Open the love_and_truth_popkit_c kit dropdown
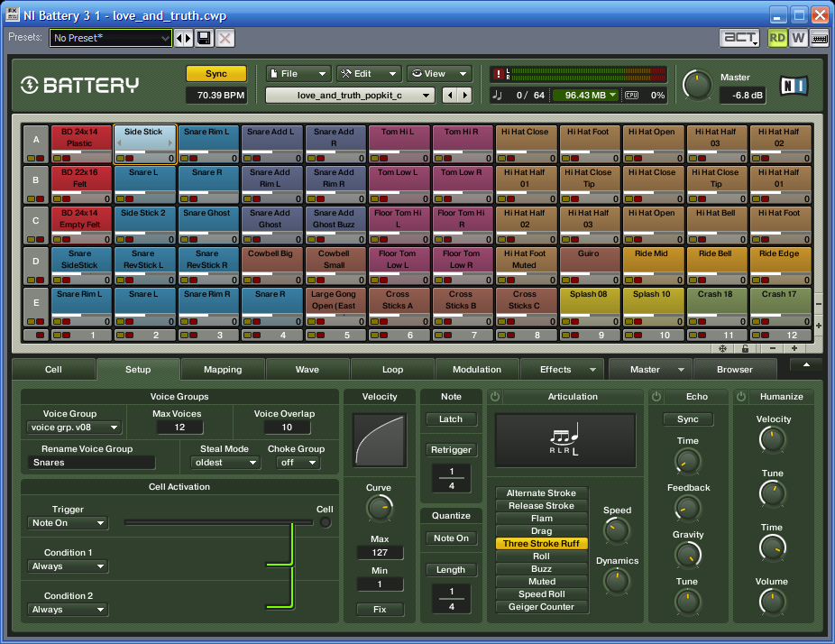Viewport: 835px width, 644px height. click(350, 96)
